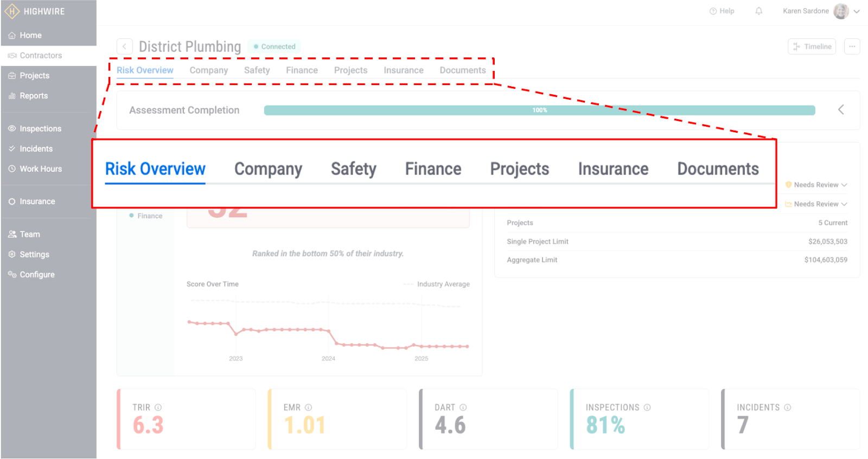868x459 pixels.
Task: Click the Timeline button
Action: (812, 47)
